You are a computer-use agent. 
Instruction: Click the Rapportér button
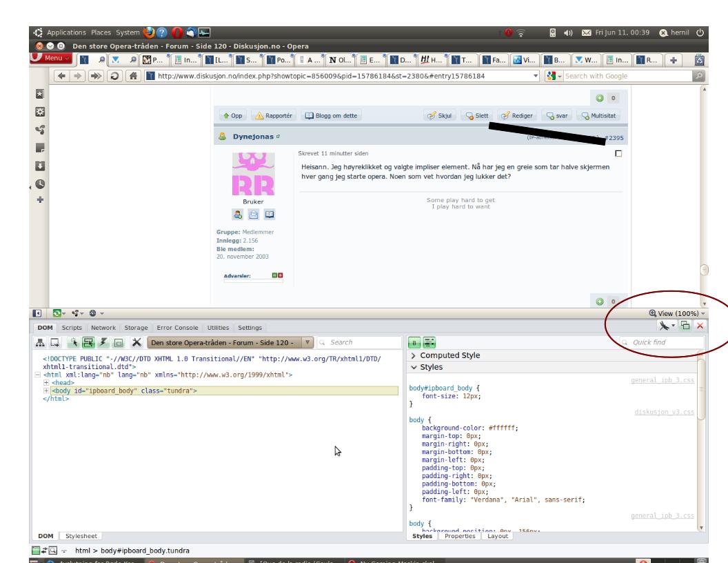tap(274, 116)
